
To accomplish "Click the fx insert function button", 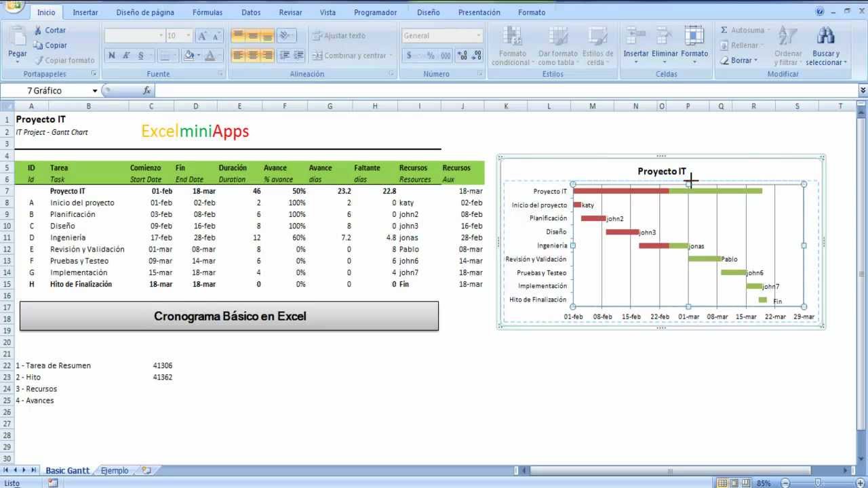I will 146,91.
